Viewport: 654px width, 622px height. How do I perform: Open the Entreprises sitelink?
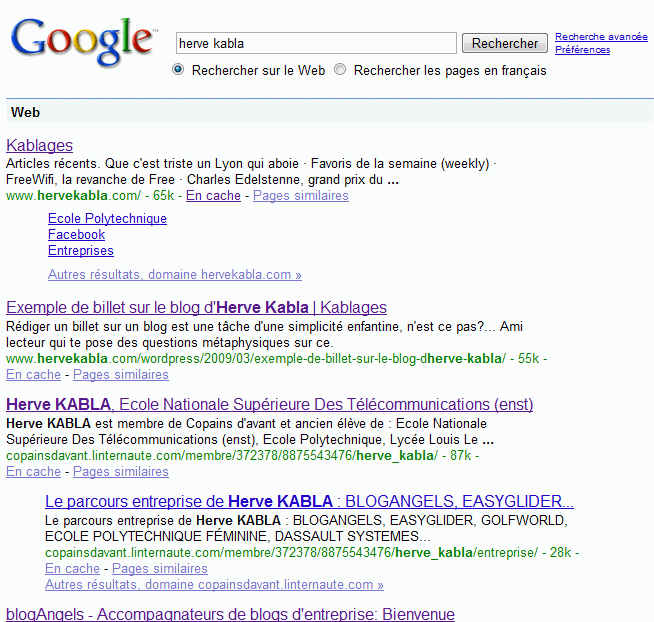point(80,250)
